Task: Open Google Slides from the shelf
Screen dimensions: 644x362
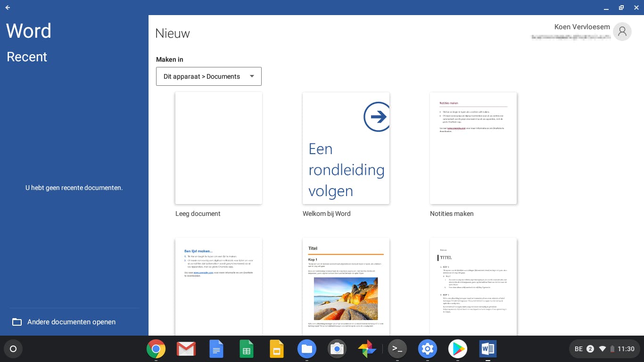Action: pos(277,349)
